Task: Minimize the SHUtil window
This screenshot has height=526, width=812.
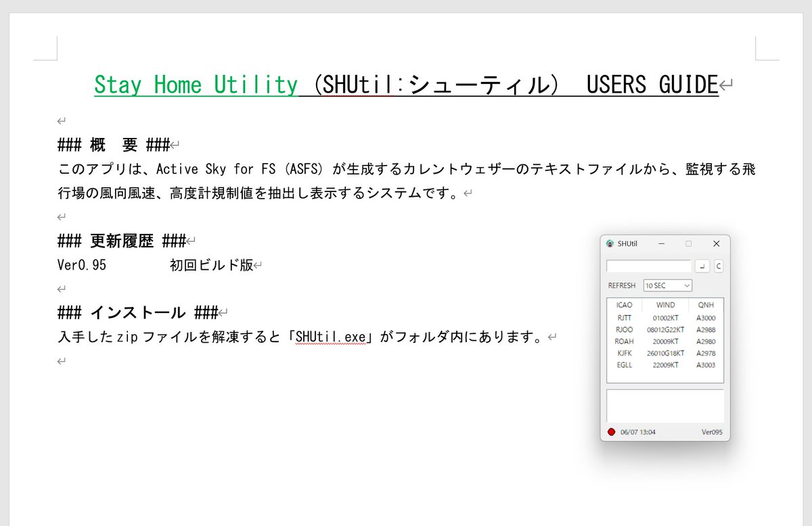Action: point(662,243)
